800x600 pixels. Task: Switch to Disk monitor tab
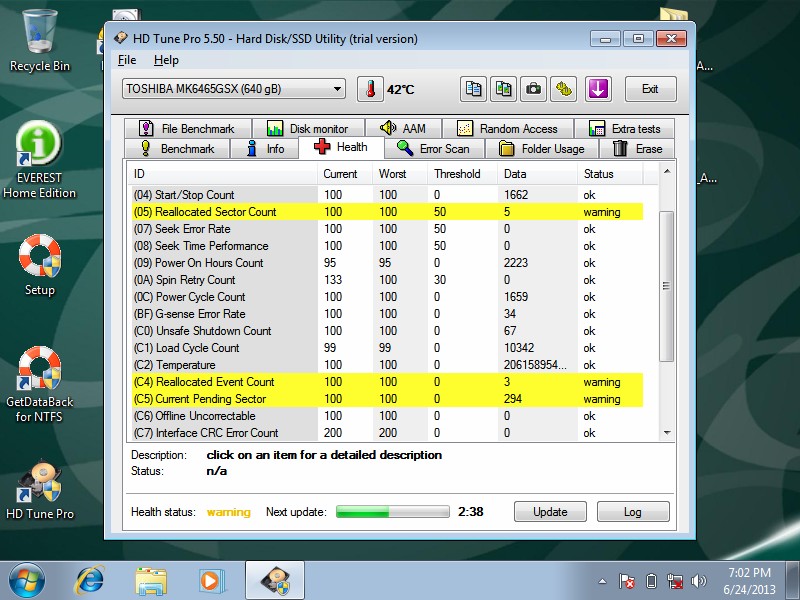coord(308,129)
